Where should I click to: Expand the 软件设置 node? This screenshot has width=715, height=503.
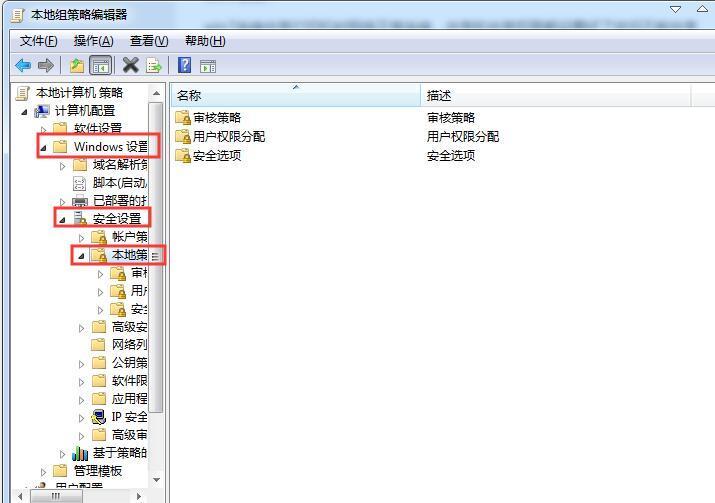point(44,130)
